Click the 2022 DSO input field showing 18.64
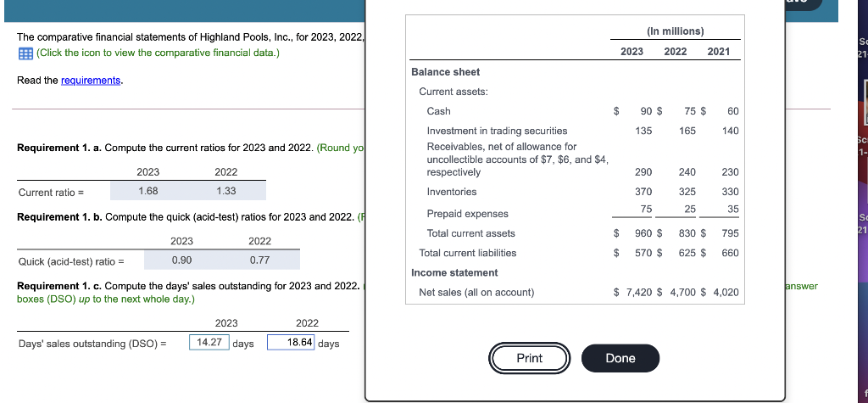 292,343
